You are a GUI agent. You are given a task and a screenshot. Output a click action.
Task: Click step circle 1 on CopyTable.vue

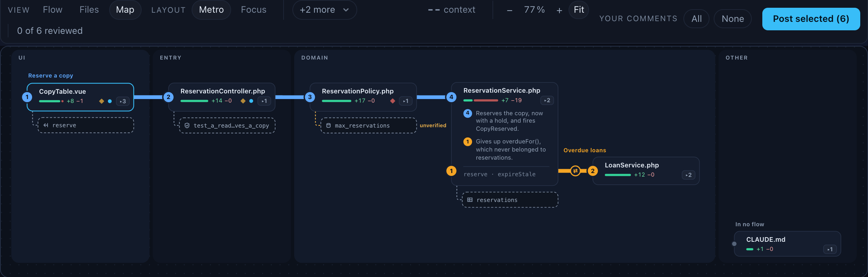(x=27, y=97)
